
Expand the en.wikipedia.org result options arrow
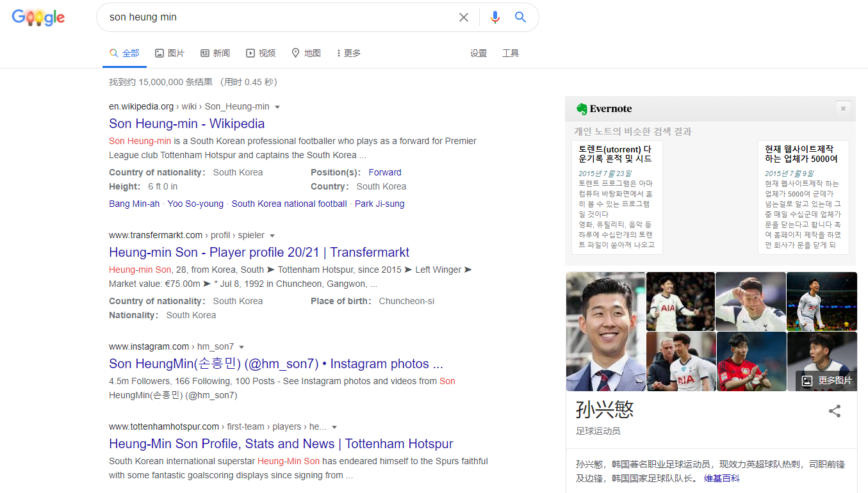pos(277,107)
